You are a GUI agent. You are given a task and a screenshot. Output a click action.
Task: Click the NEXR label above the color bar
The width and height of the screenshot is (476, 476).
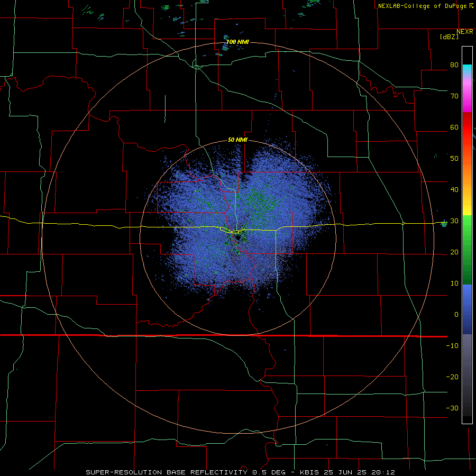(x=465, y=32)
